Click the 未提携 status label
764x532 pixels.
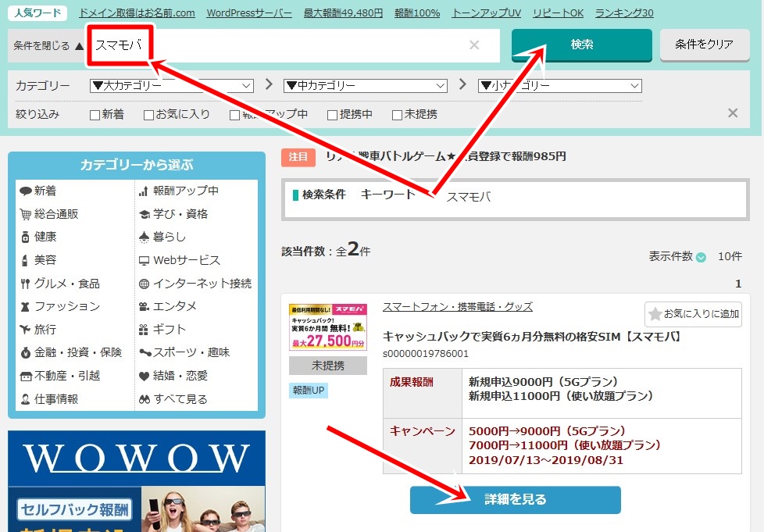point(328,366)
